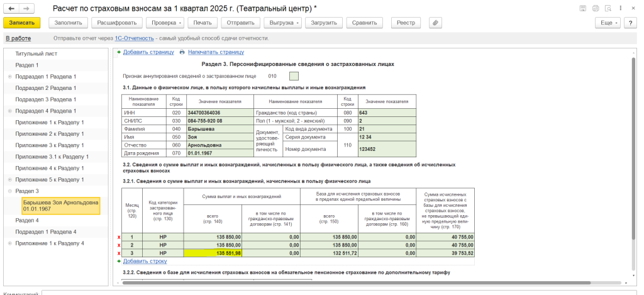Screen dimensions: 644x295
Task: Expand the Подраздел 1 Раздела 1 node
Action: click(9, 77)
